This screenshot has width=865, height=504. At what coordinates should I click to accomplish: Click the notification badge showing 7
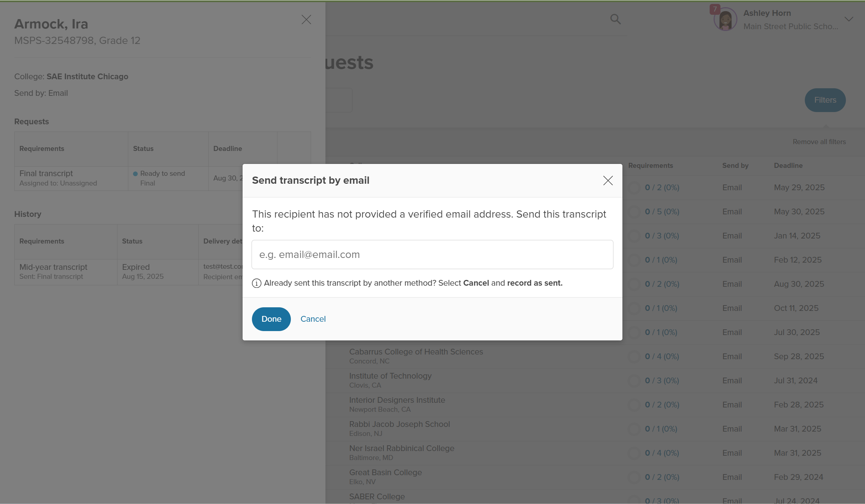714,9
